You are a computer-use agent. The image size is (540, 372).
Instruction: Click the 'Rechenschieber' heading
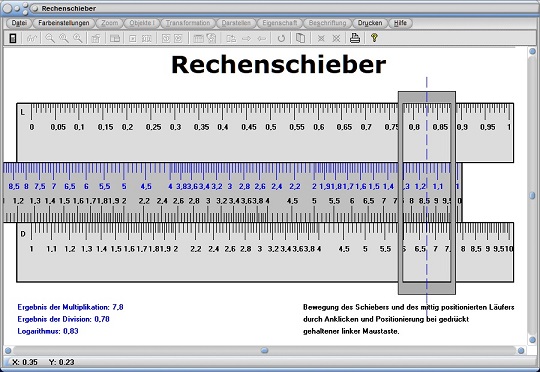pos(279,64)
